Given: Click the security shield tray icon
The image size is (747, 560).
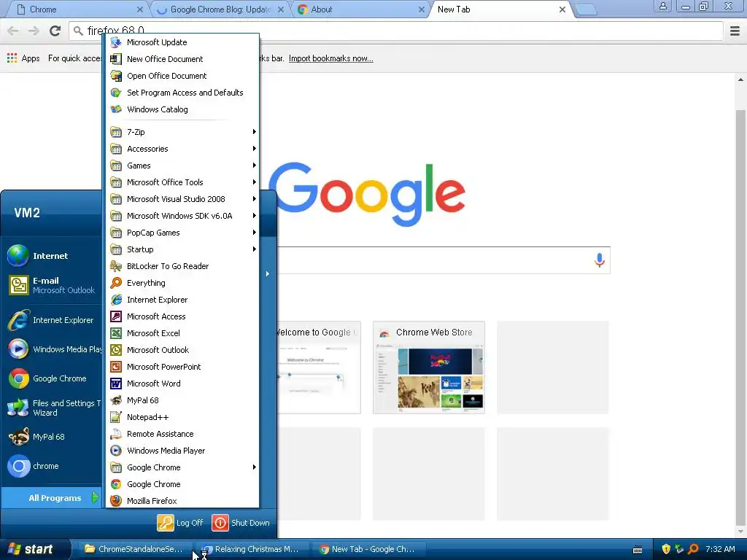Looking at the screenshot, I should point(666,550).
